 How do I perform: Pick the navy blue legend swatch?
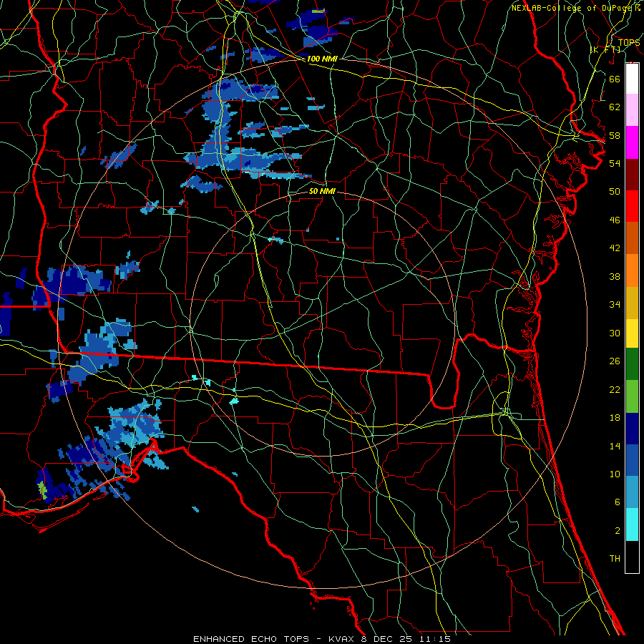(632, 429)
